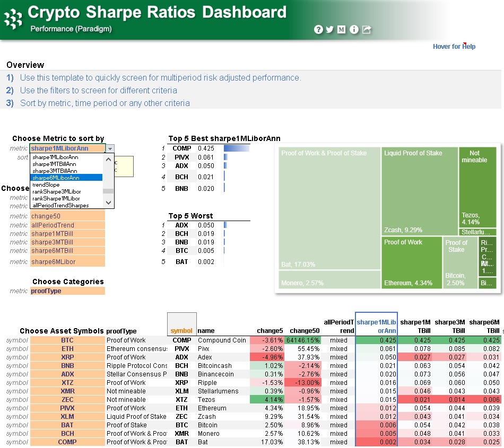The height and width of the screenshot is (448, 504).
Task: Click the PIVX asset symbol cell
Action: 67,408
